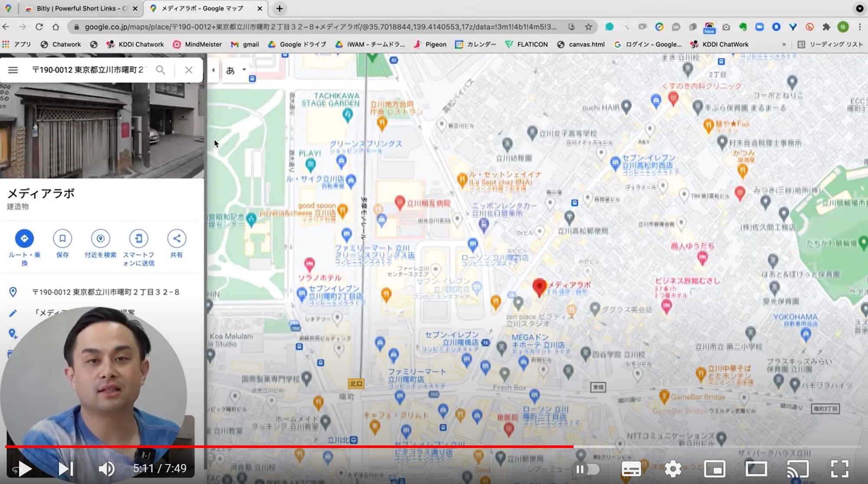Click the video progress bar
This screenshot has width=868, height=484.
coord(433,446)
